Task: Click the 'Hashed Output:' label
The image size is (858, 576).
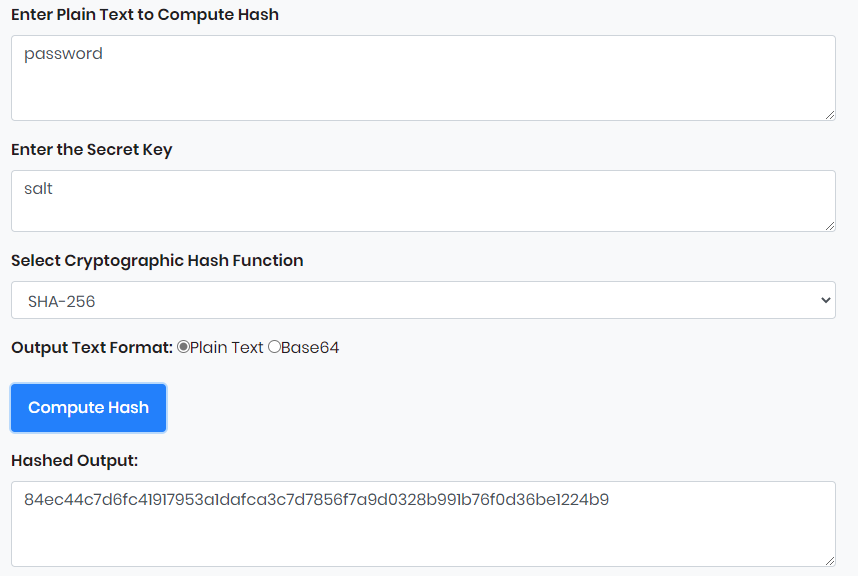Action: pyautogui.click(x=74, y=460)
